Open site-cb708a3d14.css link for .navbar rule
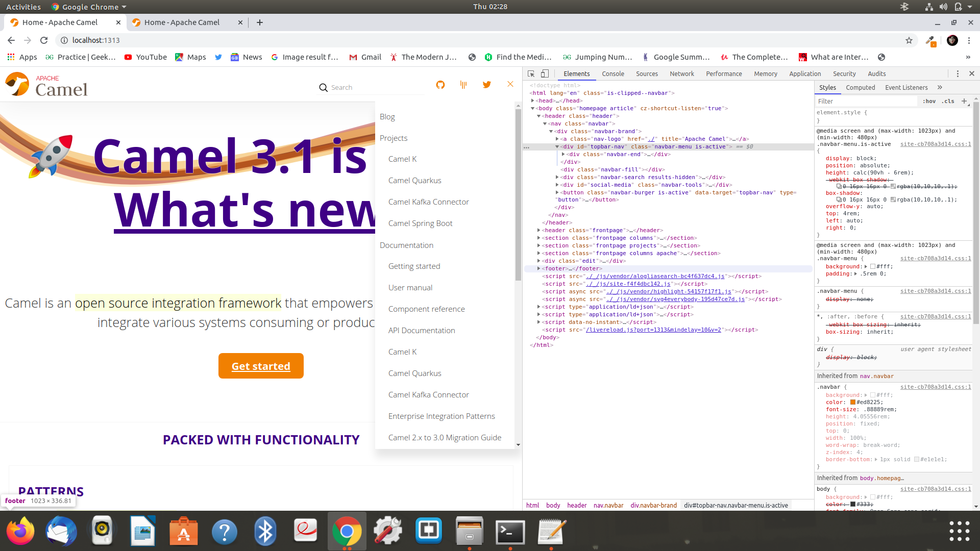980x551 pixels. tap(936, 387)
